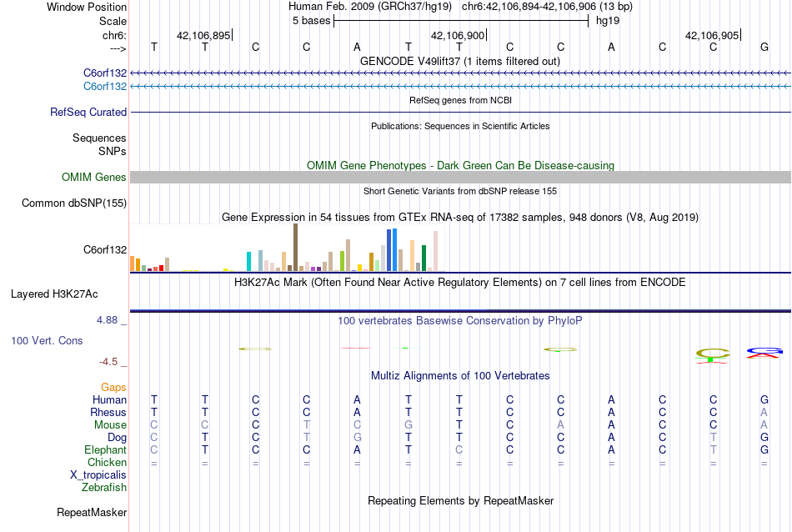Click the -4.5 PhyloP lower scale value
Viewport: 792px width, 532px height.
tap(108, 362)
